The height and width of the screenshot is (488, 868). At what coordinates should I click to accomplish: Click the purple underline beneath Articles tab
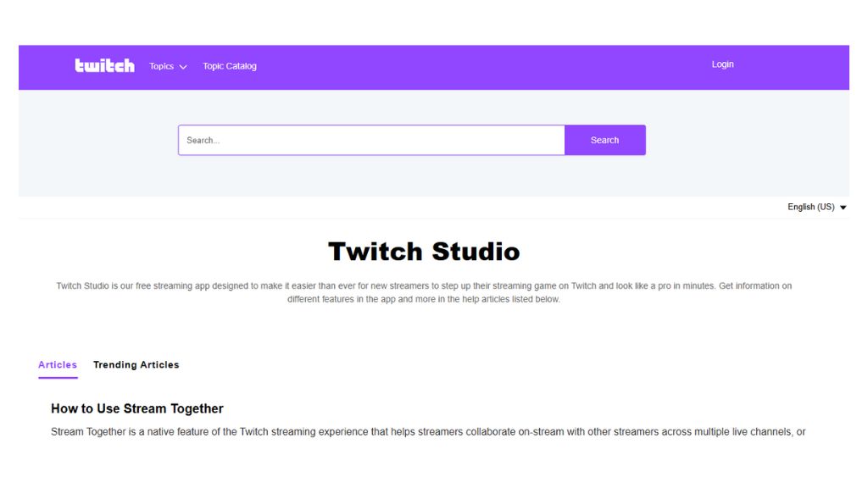coord(58,378)
